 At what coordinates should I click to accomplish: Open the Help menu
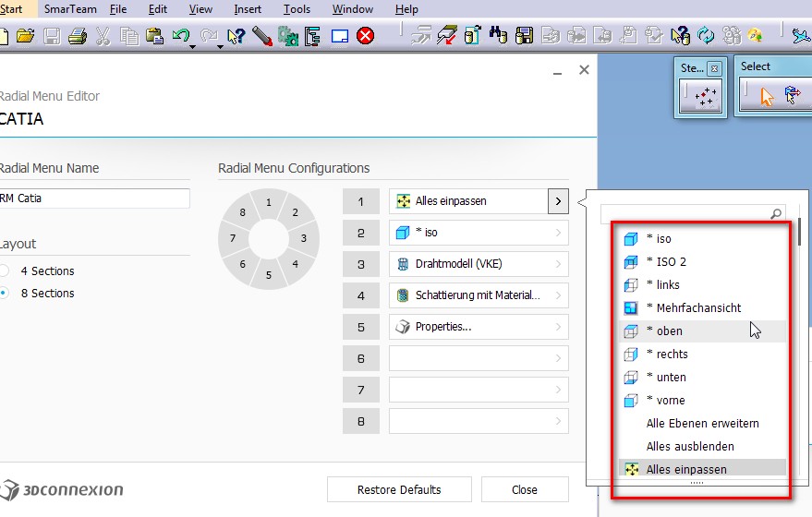[406, 9]
